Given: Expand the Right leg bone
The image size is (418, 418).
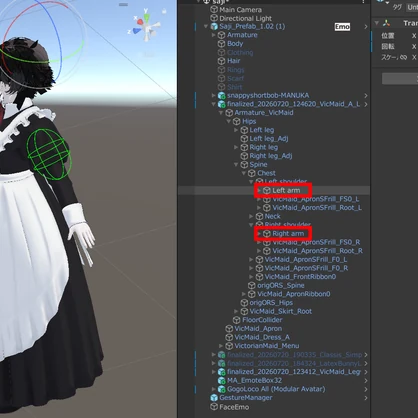Looking at the screenshot, I should (x=236, y=147).
